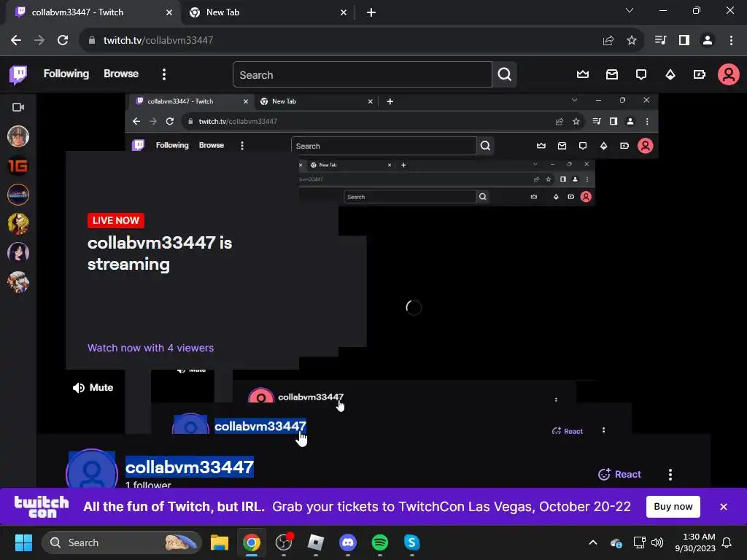Reload the page
Image resolution: width=747 pixels, height=560 pixels.
63,40
